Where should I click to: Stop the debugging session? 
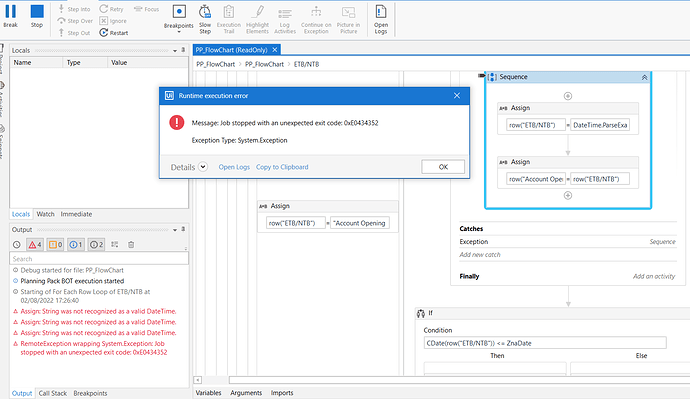[37, 16]
